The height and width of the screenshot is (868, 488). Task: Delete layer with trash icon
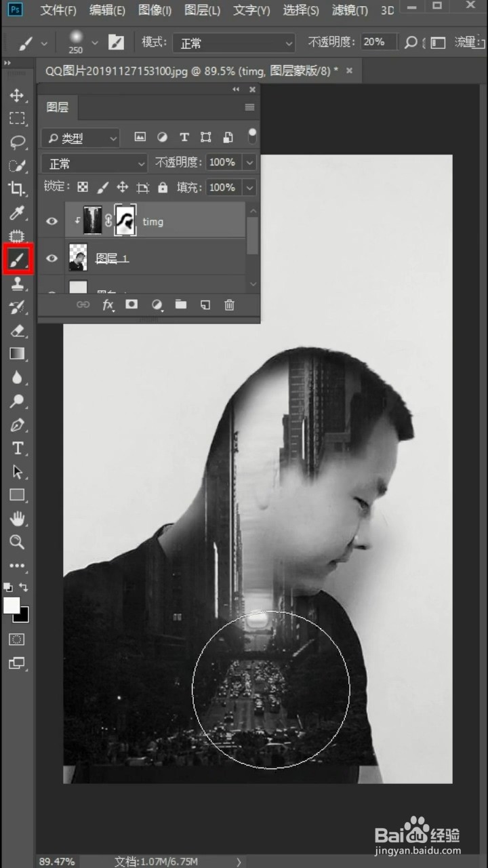(x=229, y=305)
